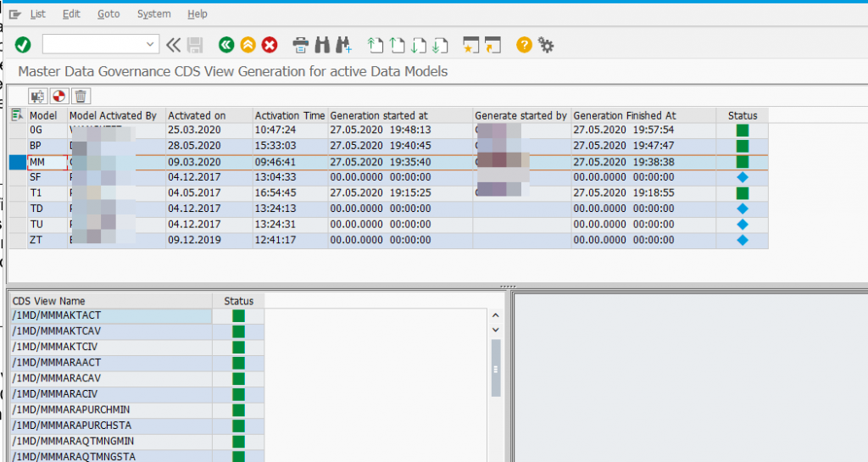Select CDS view /1MD/MMMAKTCAV

pyautogui.click(x=111, y=331)
